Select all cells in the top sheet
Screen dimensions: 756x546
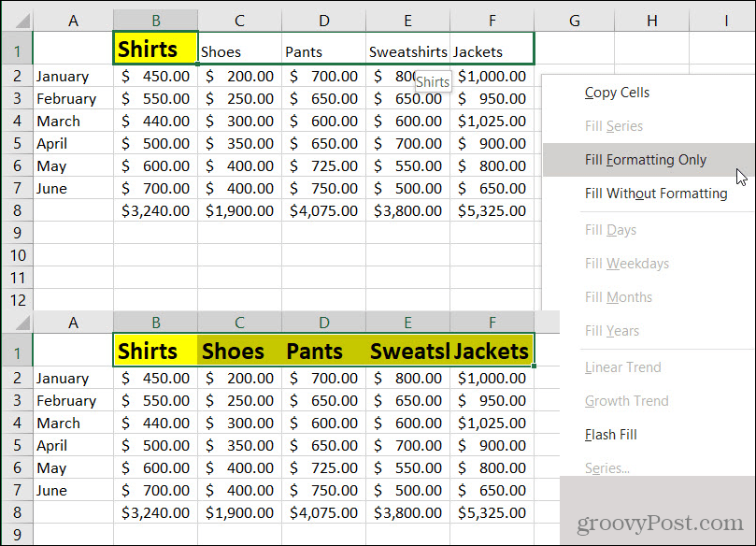pos(18,21)
